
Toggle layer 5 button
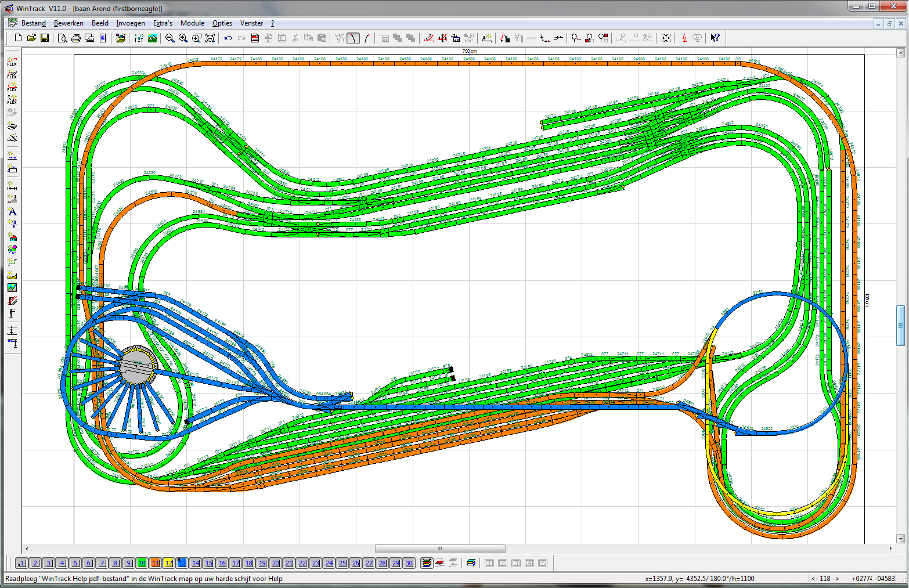[75, 563]
